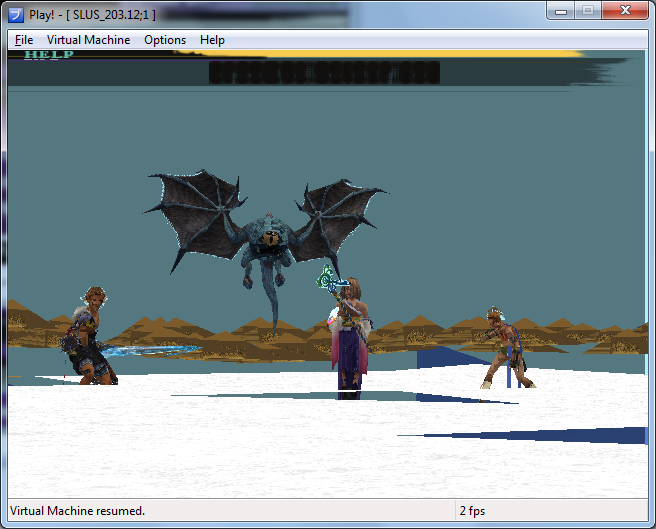Click the '2 fps' status bar readout

tap(472, 511)
